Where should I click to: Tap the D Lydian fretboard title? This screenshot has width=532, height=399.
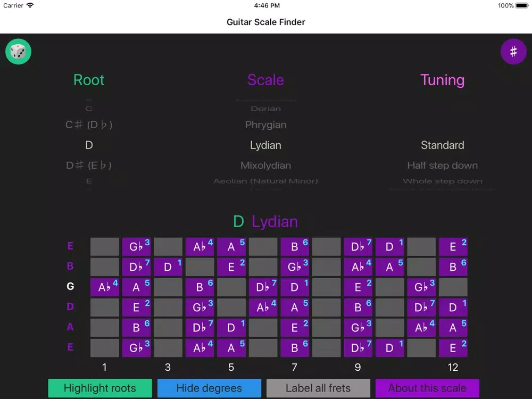click(265, 222)
